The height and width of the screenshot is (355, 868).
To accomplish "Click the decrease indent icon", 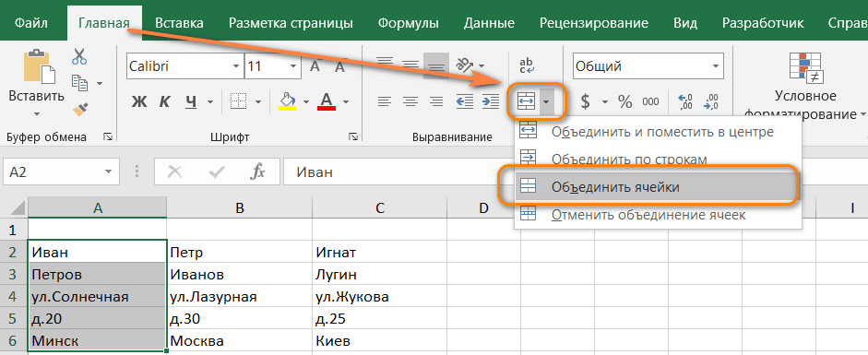I will pos(465,101).
